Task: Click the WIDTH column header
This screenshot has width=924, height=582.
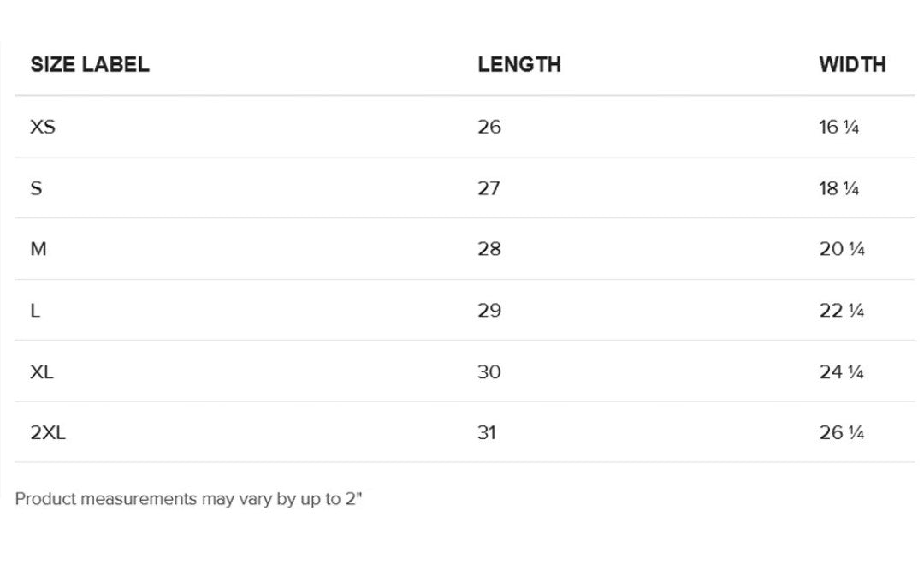Action: click(852, 65)
